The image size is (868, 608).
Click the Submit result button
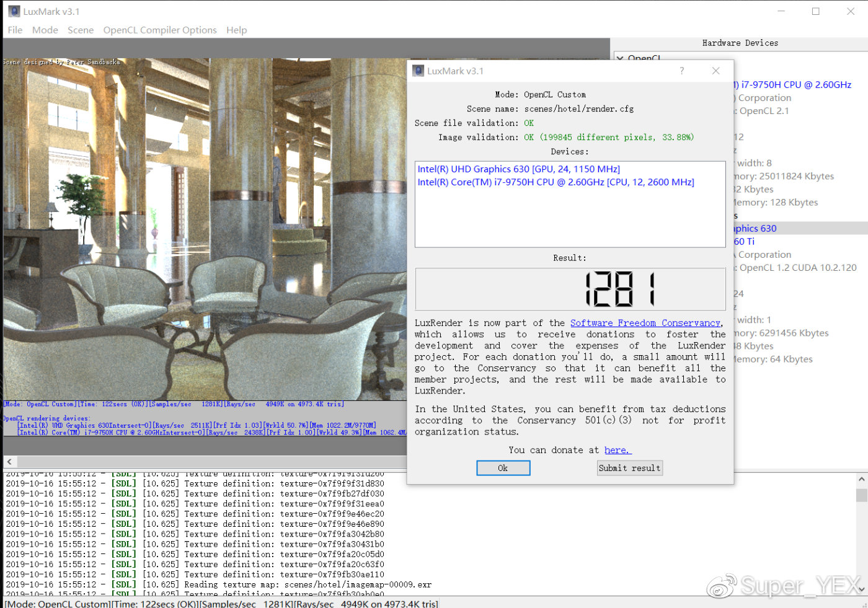pyautogui.click(x=629, y=468)
